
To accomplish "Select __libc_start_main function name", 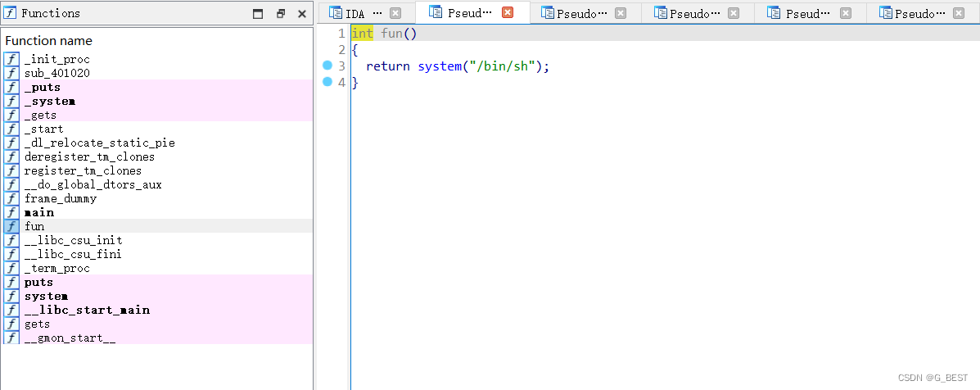I will 87,310.
